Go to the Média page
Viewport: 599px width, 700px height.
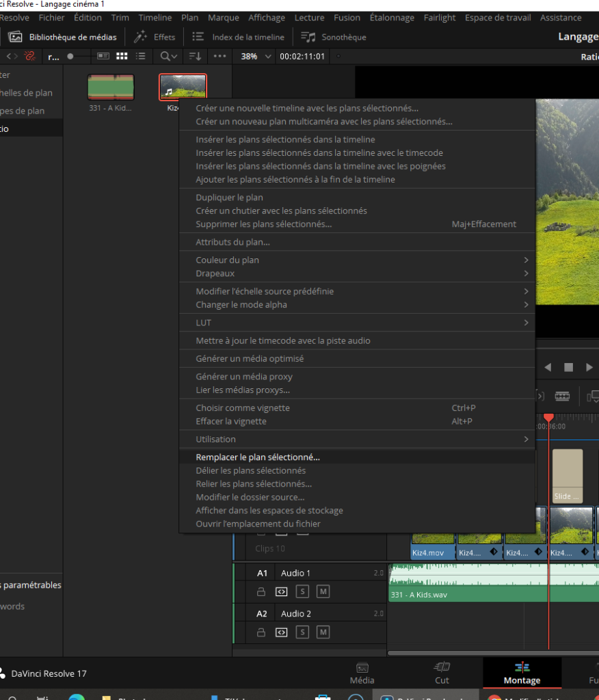pyautogui.click(x=362, y=673)
